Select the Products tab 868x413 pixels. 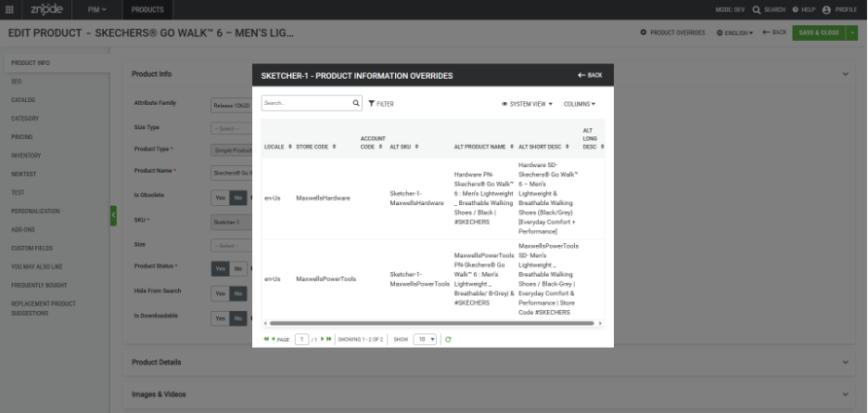[x=147, y=9]
